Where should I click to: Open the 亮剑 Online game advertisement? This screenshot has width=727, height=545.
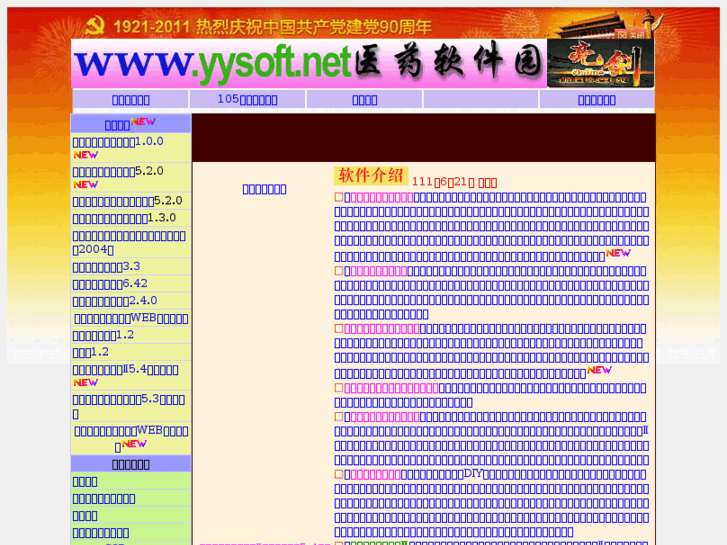(x=600, y=63)
